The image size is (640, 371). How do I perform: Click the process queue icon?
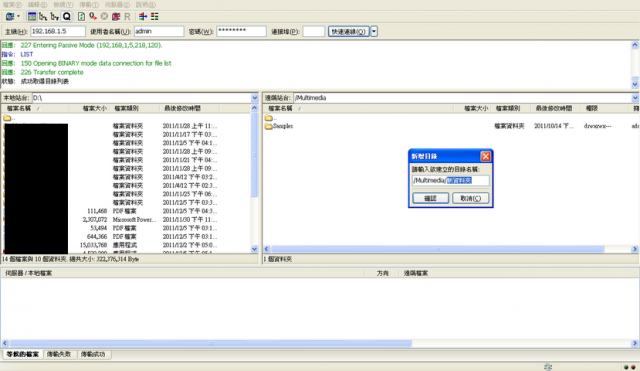click(93, 17)
